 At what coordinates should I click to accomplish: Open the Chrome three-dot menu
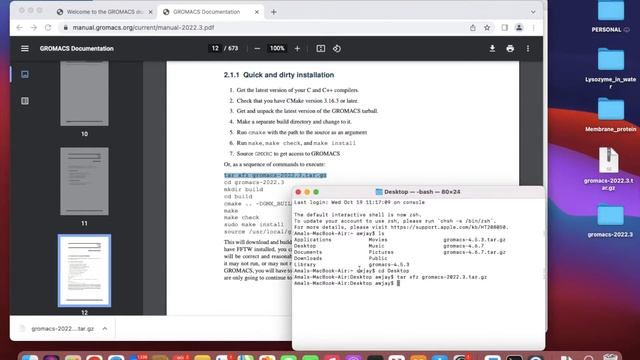click(533, 28)
